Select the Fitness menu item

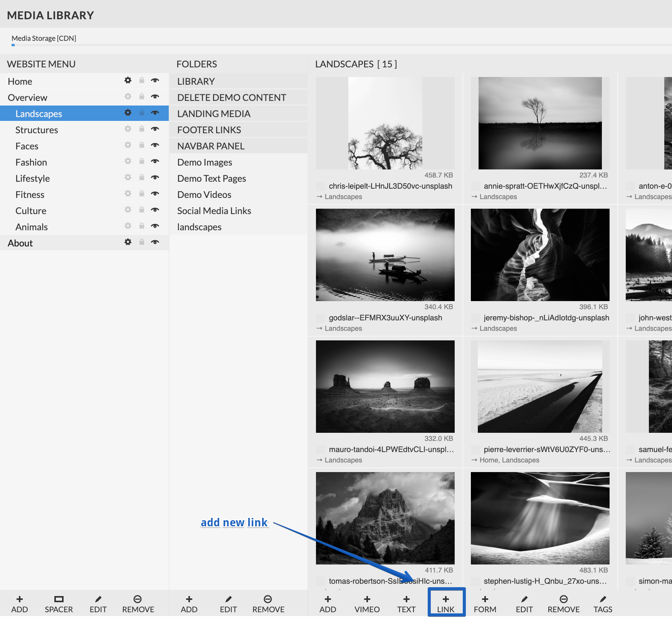click(x=84, y=194)
